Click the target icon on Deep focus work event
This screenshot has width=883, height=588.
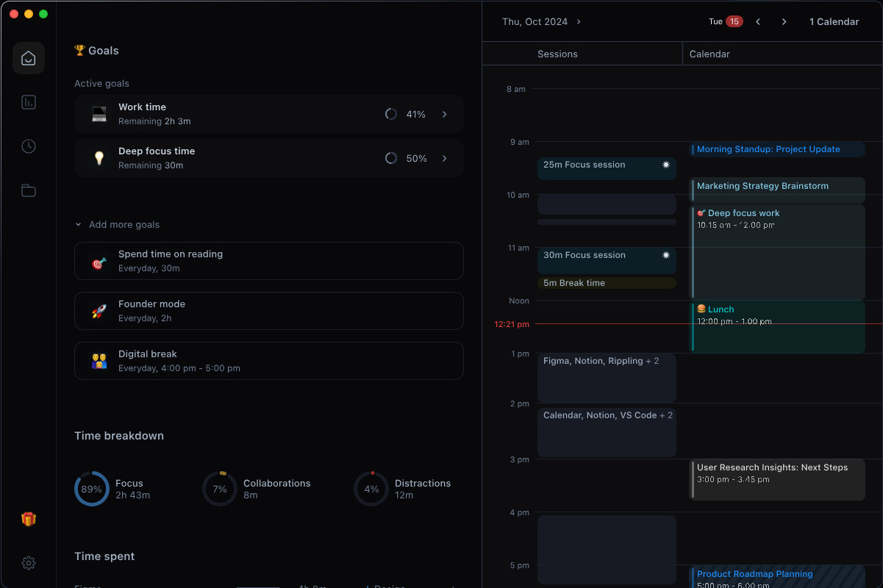point(701,213)
